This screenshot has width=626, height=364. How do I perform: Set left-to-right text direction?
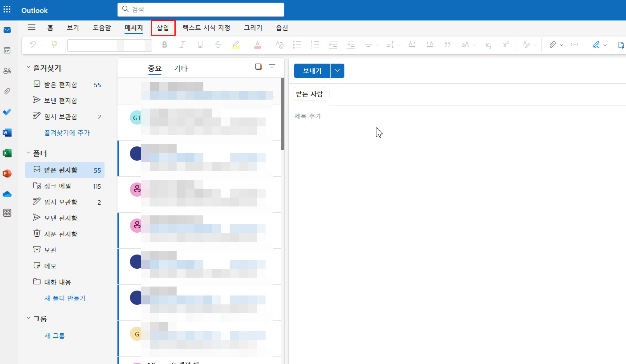point(412,45)
